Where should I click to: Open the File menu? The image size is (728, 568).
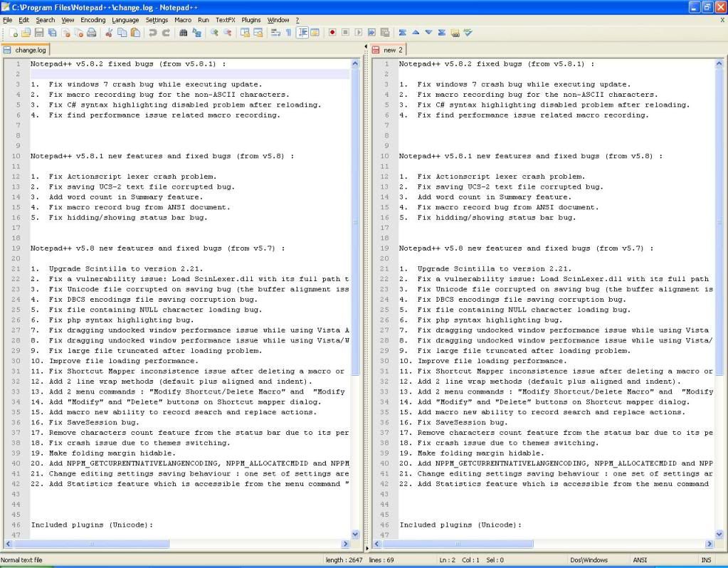click(x=7, y=20)
